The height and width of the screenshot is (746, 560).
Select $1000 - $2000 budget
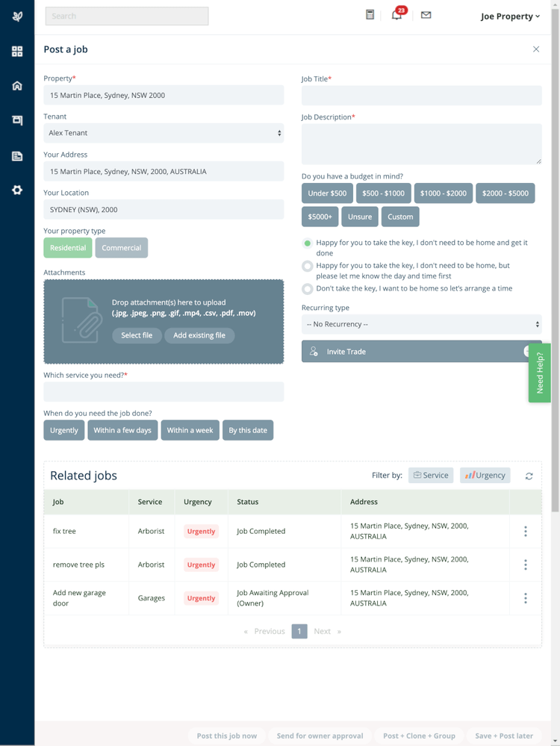point(444,193)
